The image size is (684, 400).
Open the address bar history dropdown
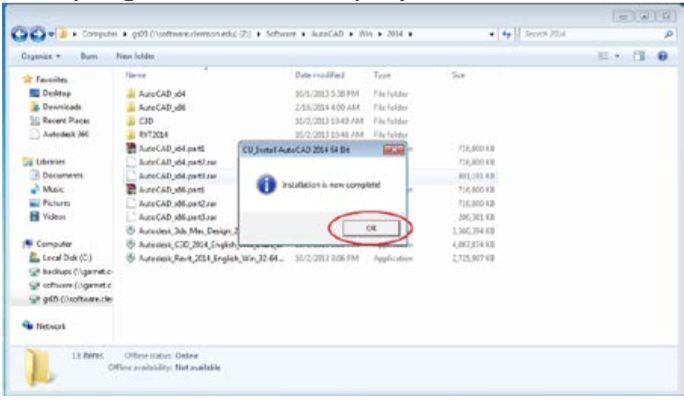(x=492, y=34)
